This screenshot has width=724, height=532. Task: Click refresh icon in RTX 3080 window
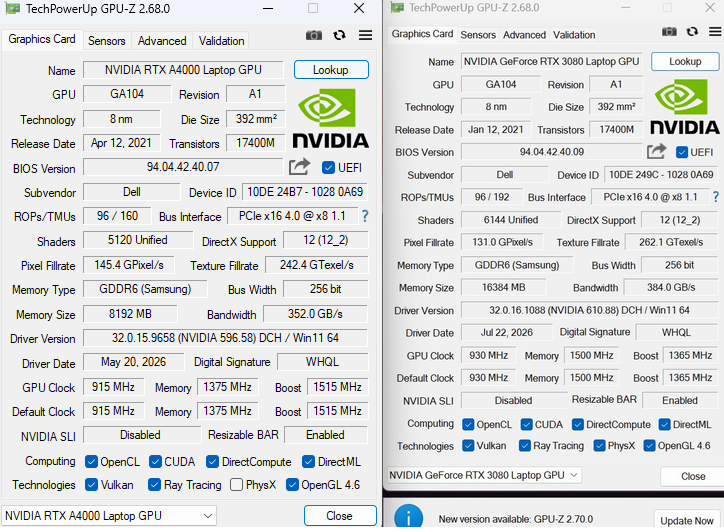coord(692,31)
